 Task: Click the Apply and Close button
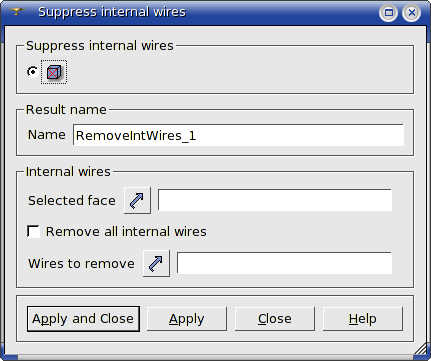(x=83, y=319)
